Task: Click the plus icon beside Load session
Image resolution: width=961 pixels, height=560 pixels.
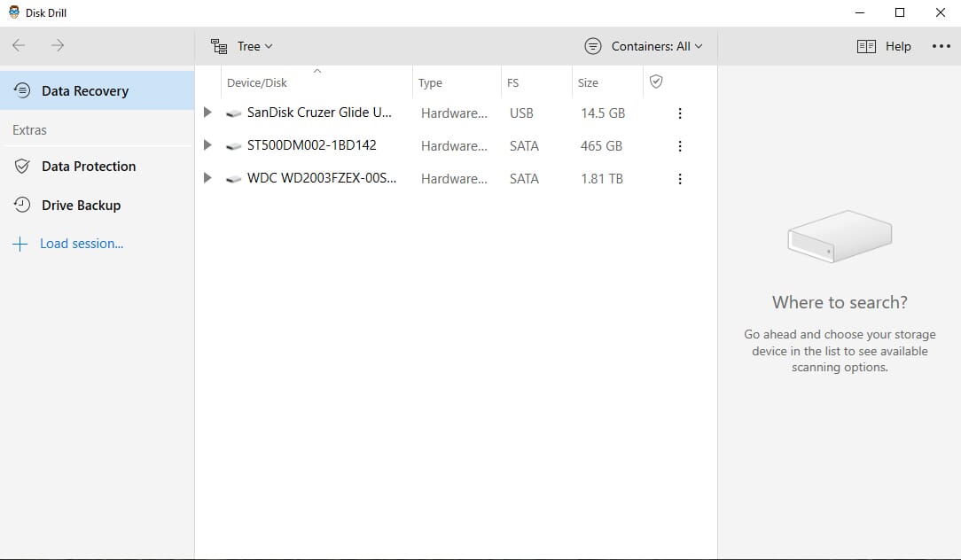Action: 20,244
